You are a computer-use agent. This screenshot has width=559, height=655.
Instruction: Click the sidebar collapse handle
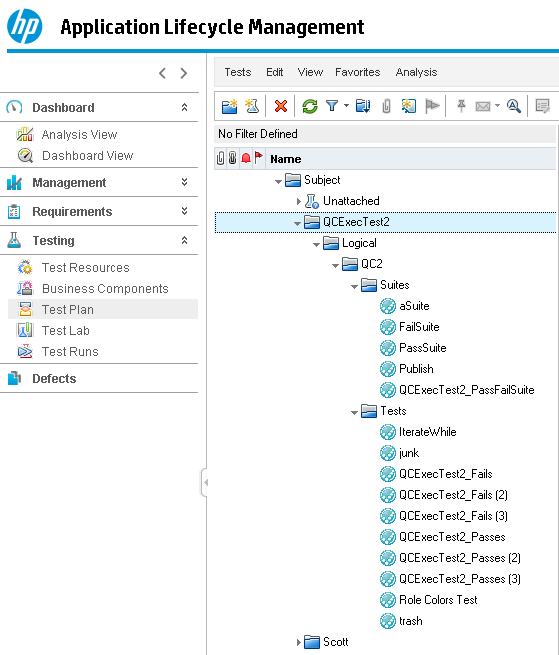point(204,482)
